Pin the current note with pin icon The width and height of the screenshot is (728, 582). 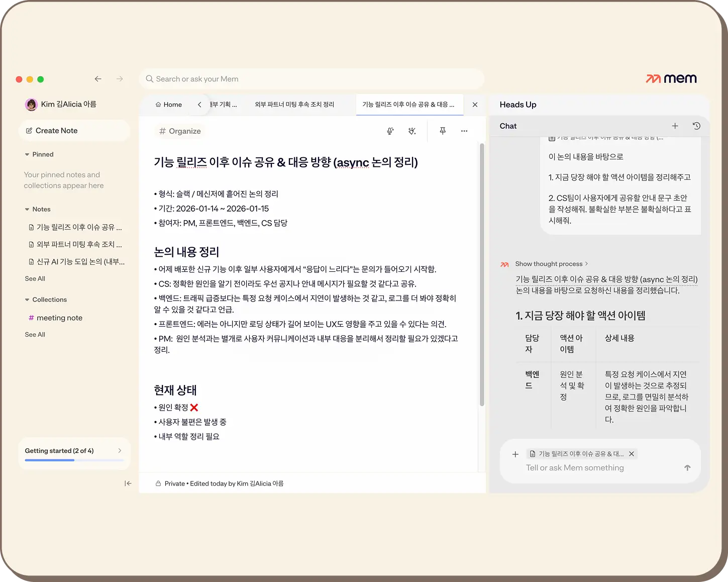point(443,131)
